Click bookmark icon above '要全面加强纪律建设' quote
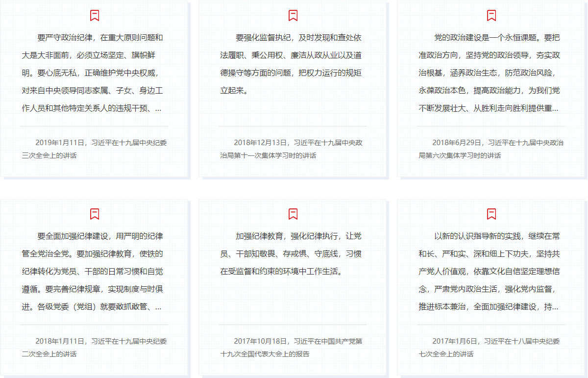Screen dimensions: 588x378 [95, 214]
